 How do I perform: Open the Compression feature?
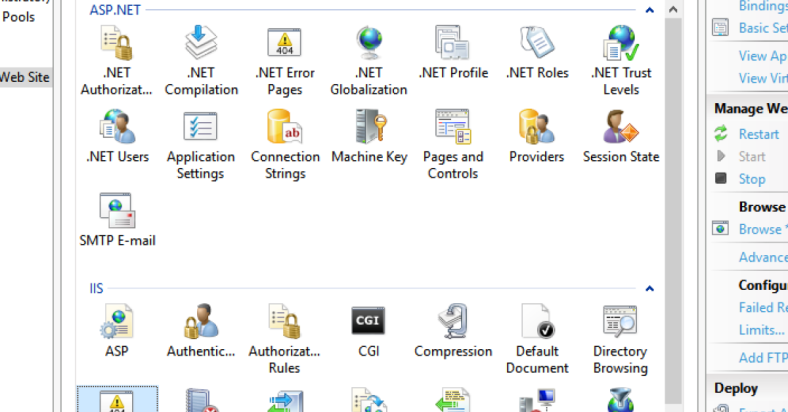453,331
